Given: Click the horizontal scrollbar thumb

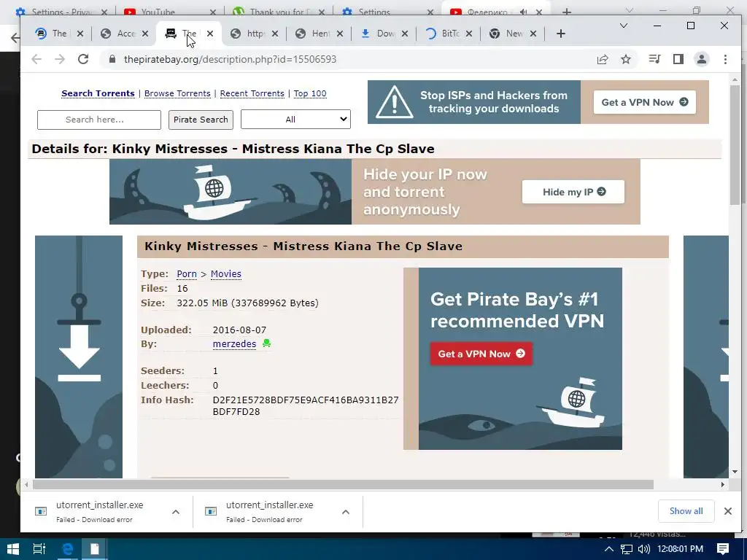Looking at the screenshot, I should [x=343, y=484].
